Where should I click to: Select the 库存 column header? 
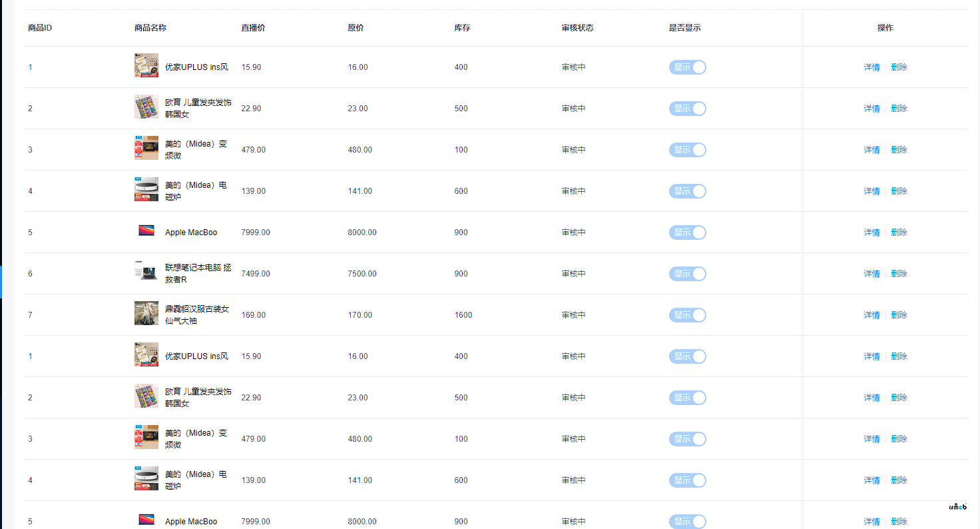click(x=462, y=28)
